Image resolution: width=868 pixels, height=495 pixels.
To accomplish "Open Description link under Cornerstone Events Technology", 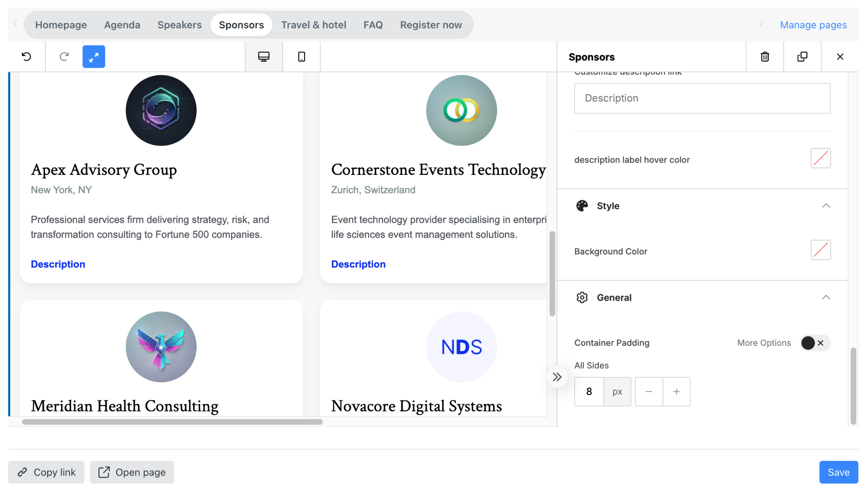I will [x=358, y=264].
